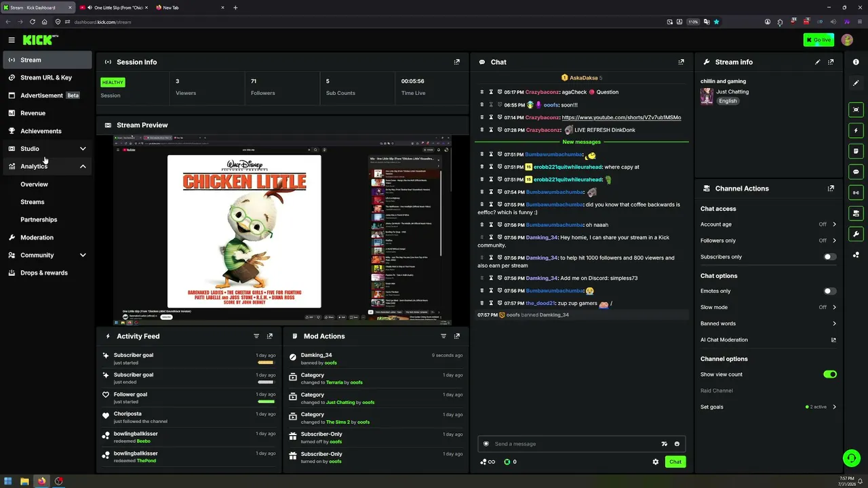Click the Firefox bookmark star
Image resolution: width=868 pixels, height=488 pixels.
(x=716, y=22)
